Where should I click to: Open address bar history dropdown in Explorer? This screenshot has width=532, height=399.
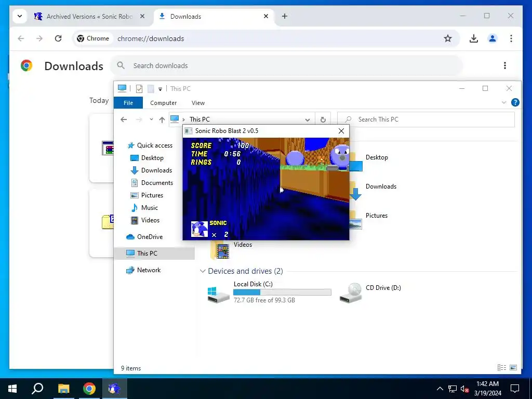tap(308, 119)
